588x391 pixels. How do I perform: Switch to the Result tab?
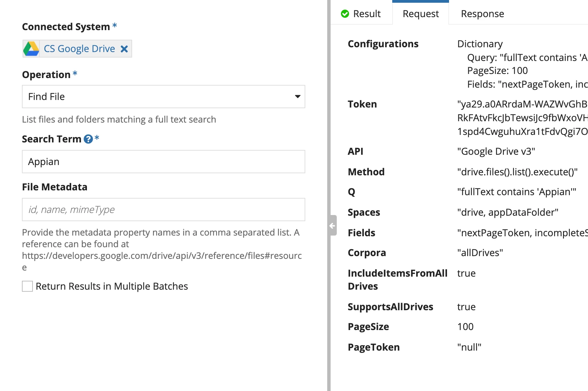click(361, 14)
